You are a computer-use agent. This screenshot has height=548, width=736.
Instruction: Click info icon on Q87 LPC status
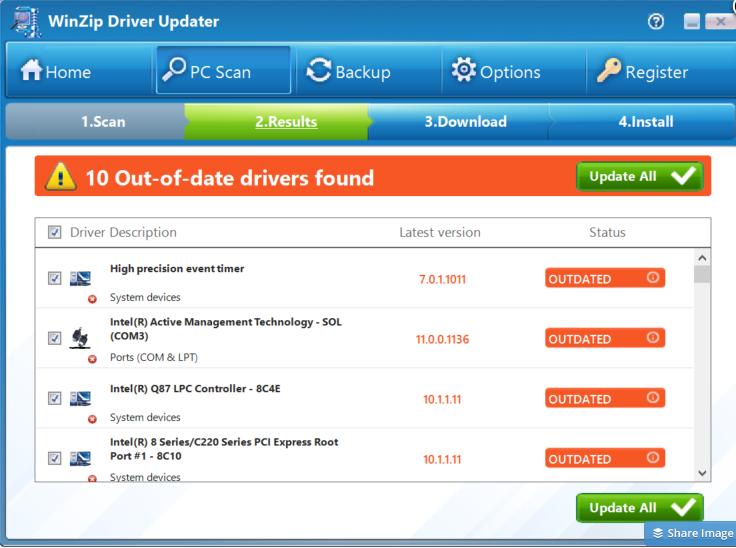click(652, 398)
